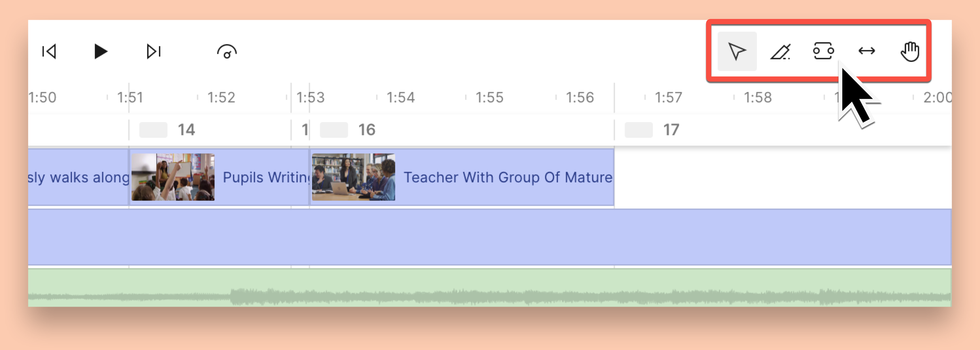
Task: Select scene 16 marker label
Action: (x=367, y=130)
